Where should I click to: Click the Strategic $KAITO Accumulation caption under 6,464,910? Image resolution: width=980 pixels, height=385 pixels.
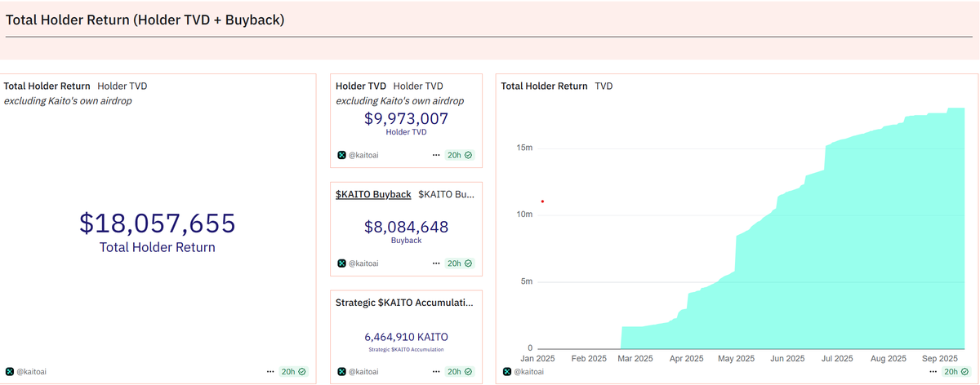pyautogui.click(x=406, y=349)
